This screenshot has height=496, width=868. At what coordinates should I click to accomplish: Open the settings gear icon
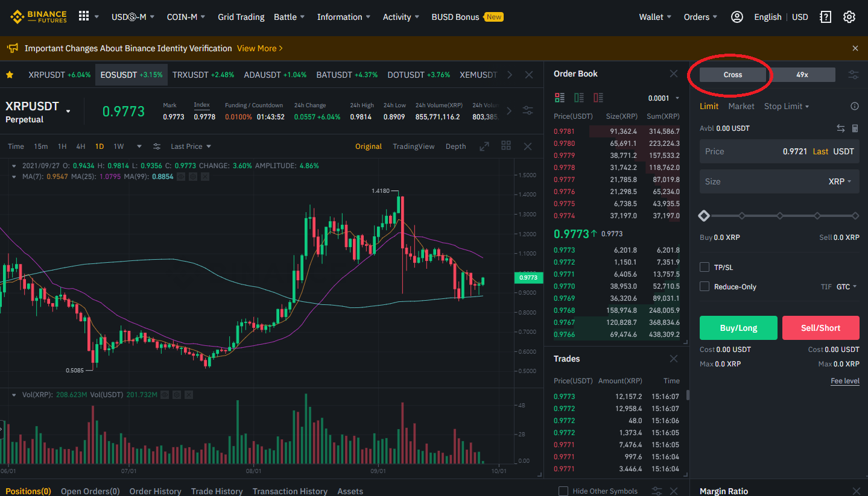click(849, 17)
